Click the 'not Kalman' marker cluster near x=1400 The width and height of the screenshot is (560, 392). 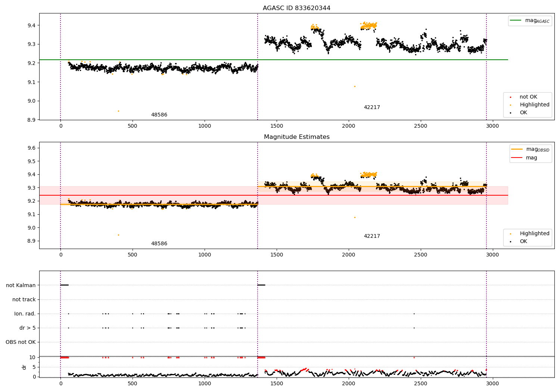[261, 285]
